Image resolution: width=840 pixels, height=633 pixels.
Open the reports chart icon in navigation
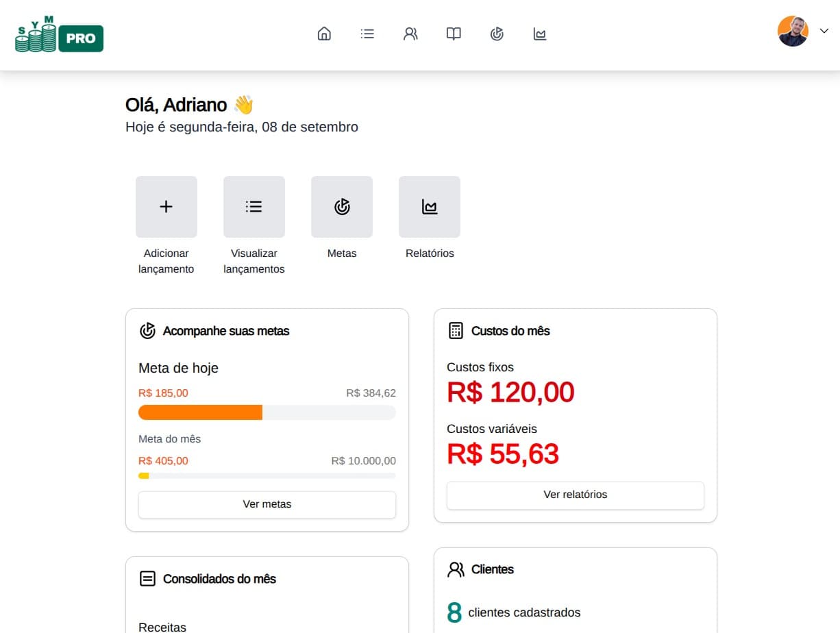point(540,34)
